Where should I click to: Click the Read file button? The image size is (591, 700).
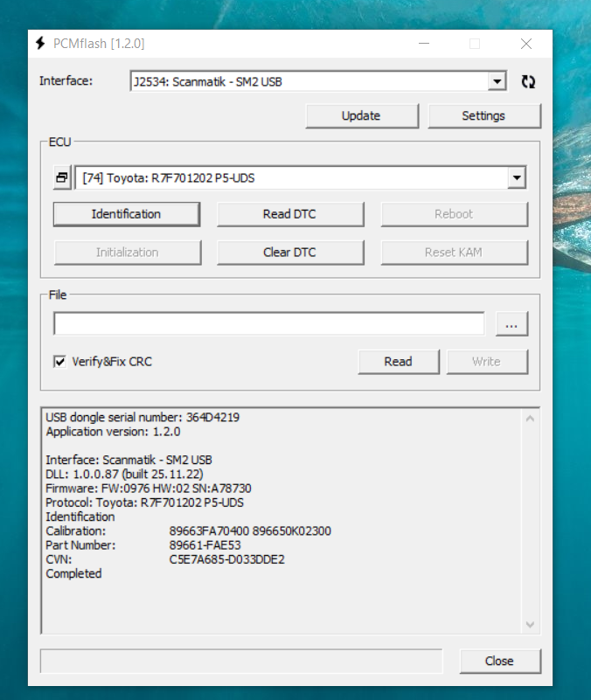(399, 362)
